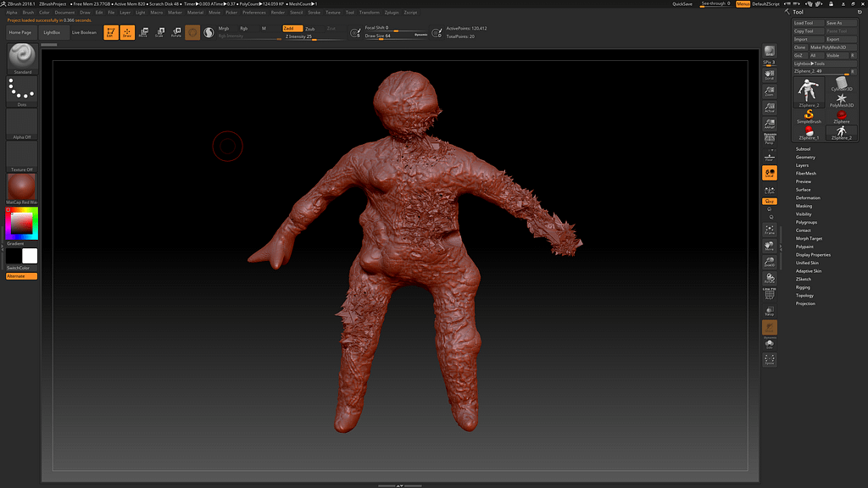Click the Make PolyMesh3D button
Screen dimensions: 868x488
click(x=832, y=47)
